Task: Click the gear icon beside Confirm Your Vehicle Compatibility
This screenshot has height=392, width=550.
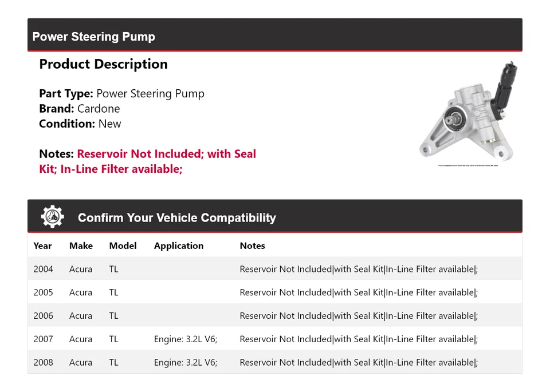Action: pyautogui.click(x=52, y=217)
